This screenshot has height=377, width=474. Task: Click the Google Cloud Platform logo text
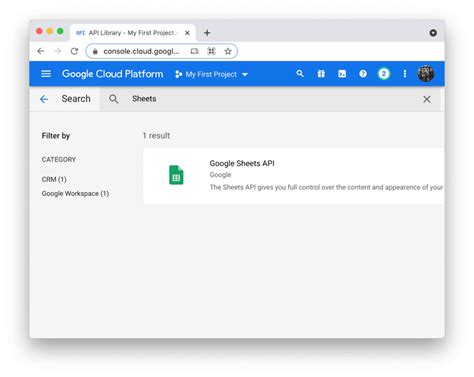click(113, 74)
